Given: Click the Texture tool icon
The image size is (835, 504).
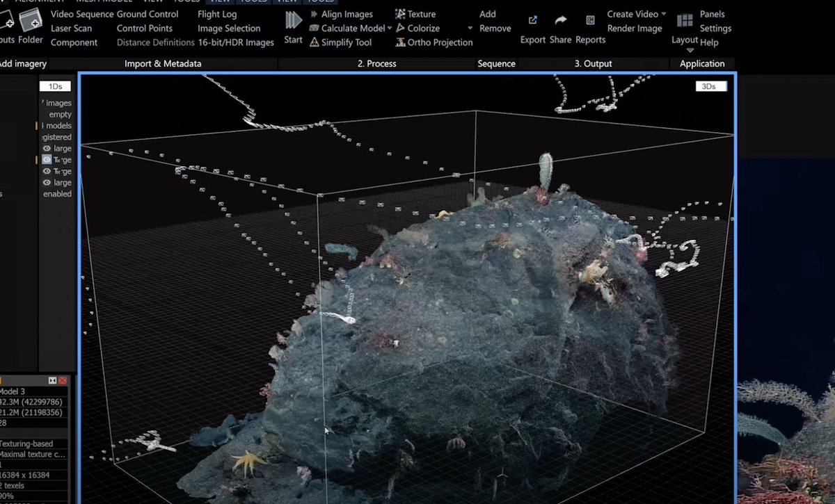Looking at the screenshot, I should pos(400,14).
